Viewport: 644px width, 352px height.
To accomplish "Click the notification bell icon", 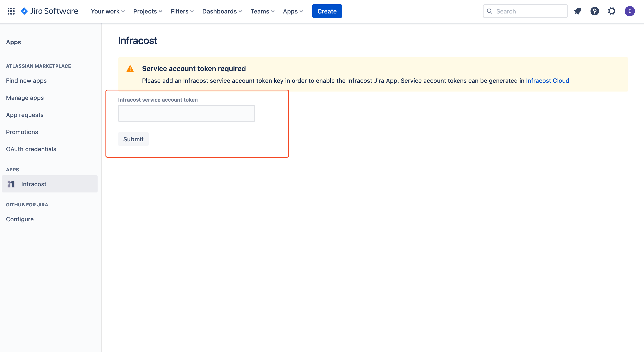I will tap(578, 11).
